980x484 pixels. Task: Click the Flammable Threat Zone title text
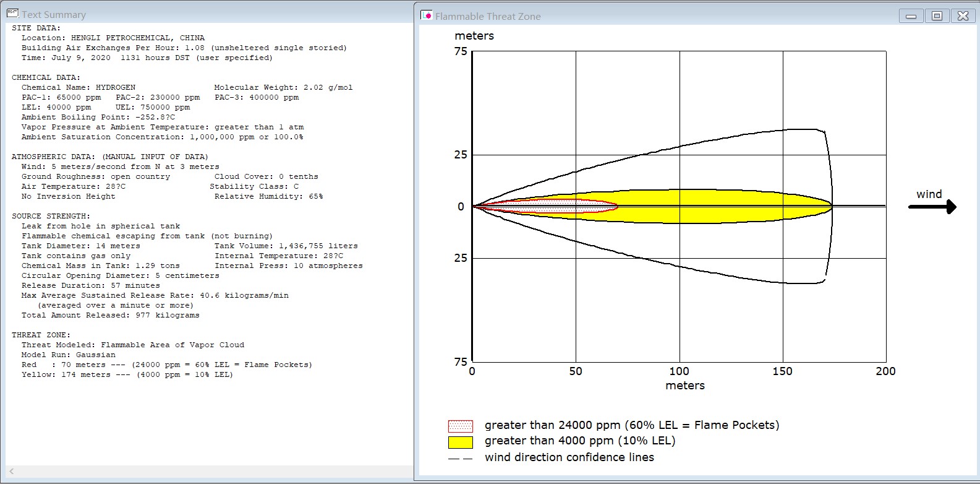488,16
